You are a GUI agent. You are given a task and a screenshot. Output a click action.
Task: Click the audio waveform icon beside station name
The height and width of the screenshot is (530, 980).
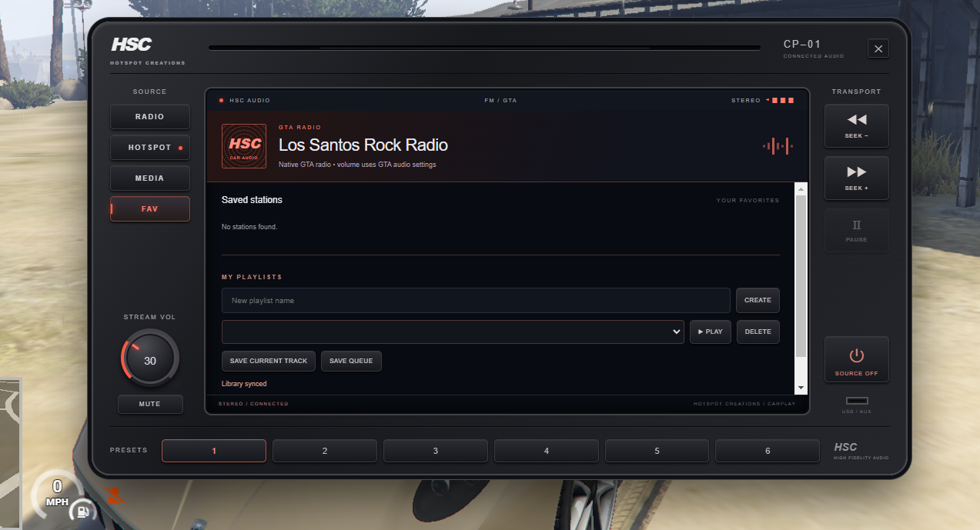tap(778, 146)
